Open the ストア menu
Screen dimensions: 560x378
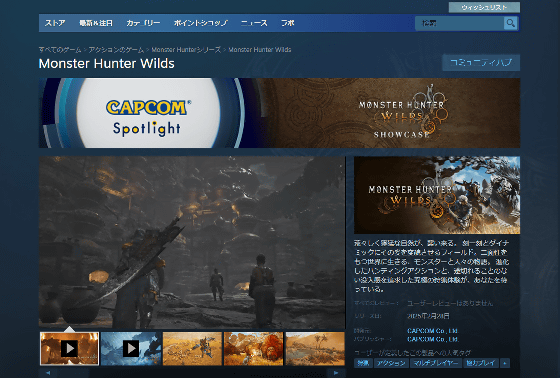tap(55, 23)
